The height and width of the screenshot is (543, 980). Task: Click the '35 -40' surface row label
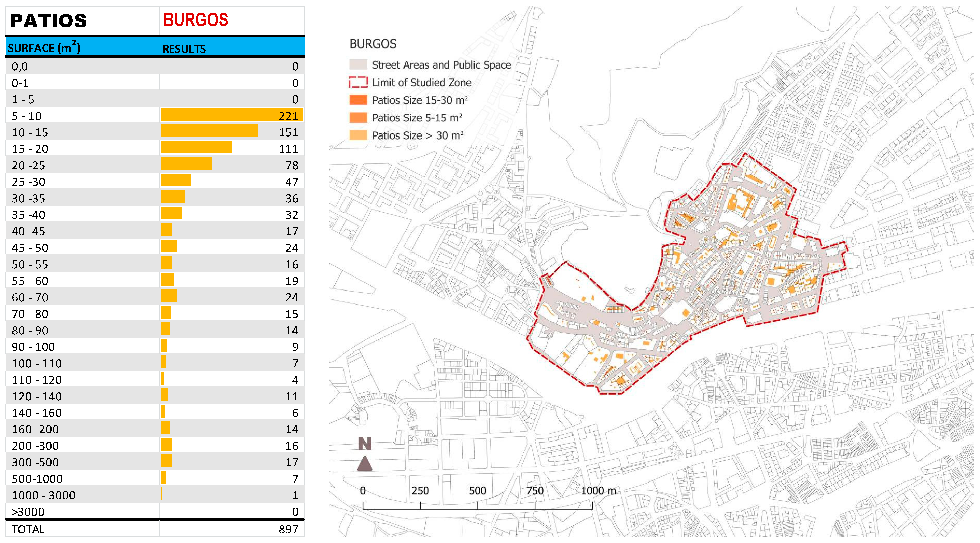click(x=28, y=215)
